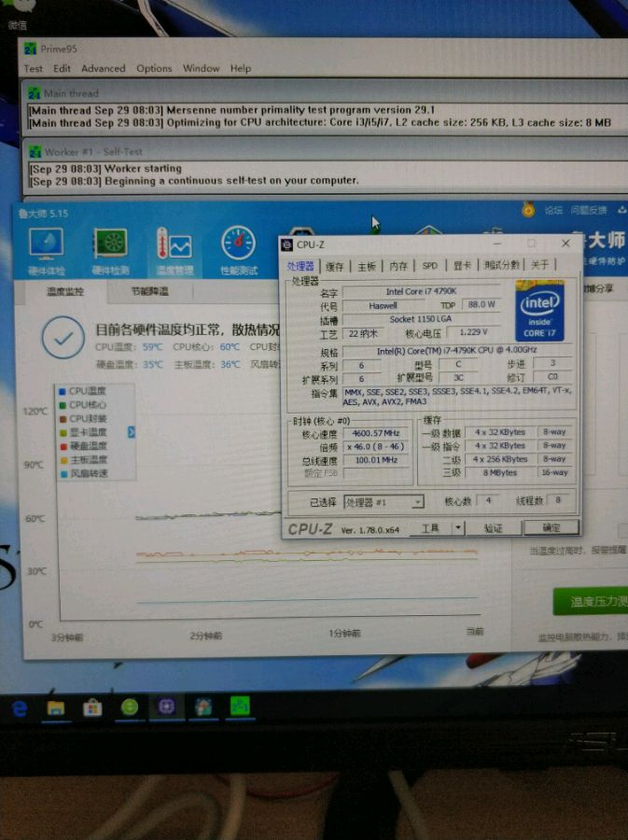The height and width of the screenshot is (840, 628).
Task: Open the 性能测试 performance test gauge icon
Action: [239, 251]
